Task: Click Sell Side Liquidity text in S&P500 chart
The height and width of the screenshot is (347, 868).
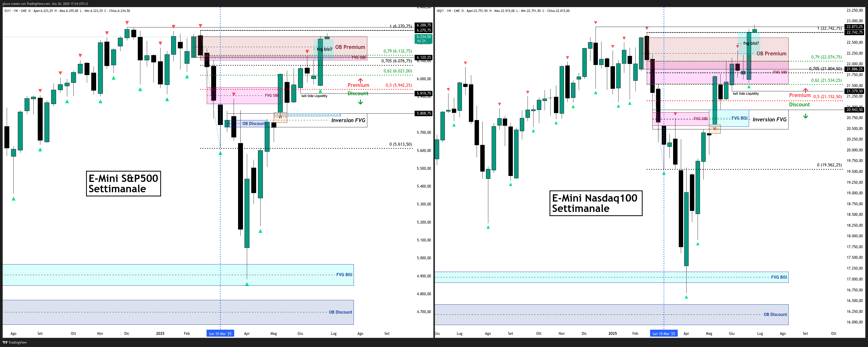Action: [x=314, y=96]
